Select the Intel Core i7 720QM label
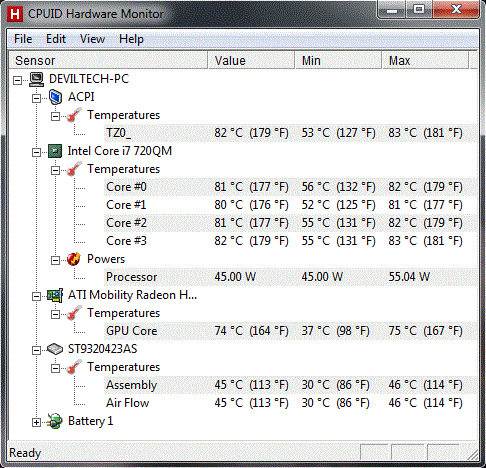 pyautogui.click(x=120, y=151)
